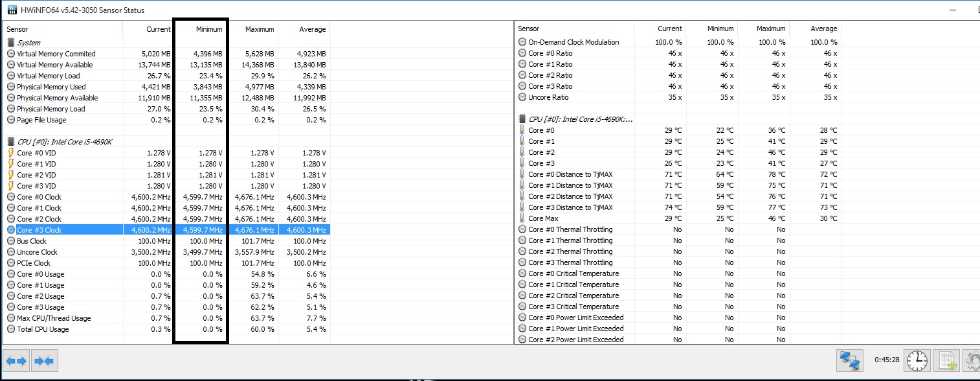
Task: Click round icon beside Core #0 Thermal Throttling
Action: pyautogui.click(x=522, y=229)
